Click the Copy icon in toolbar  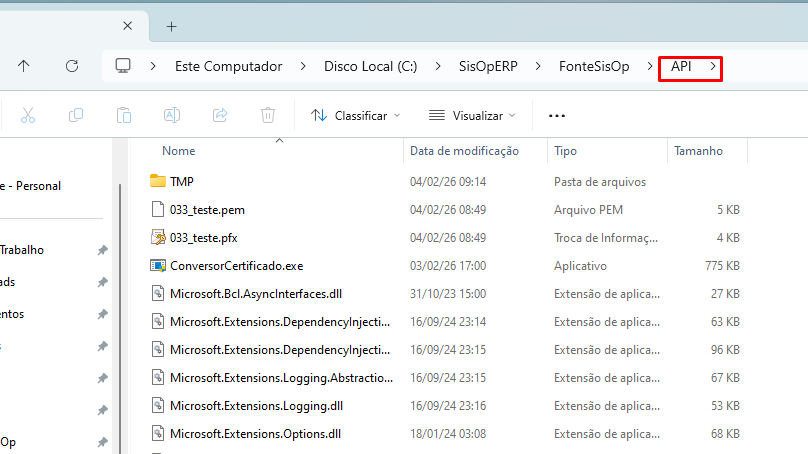click(x=76, y=115)
